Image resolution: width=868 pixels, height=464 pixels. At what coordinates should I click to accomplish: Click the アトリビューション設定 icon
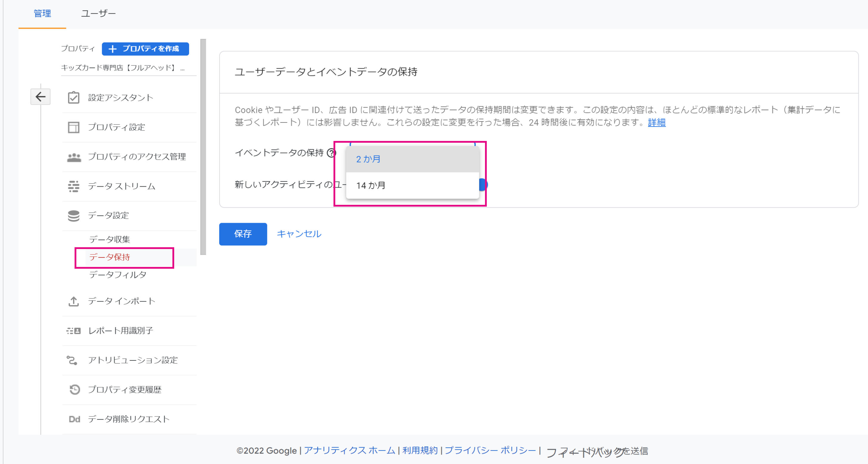point(72,360)
